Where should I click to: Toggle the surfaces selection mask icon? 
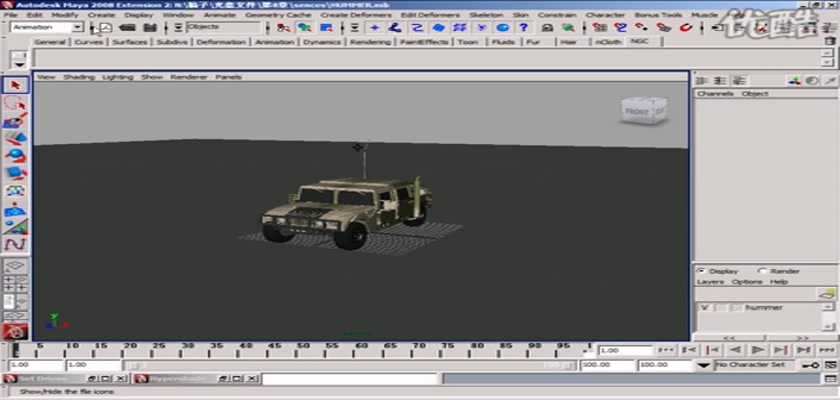tap(439, 27)
